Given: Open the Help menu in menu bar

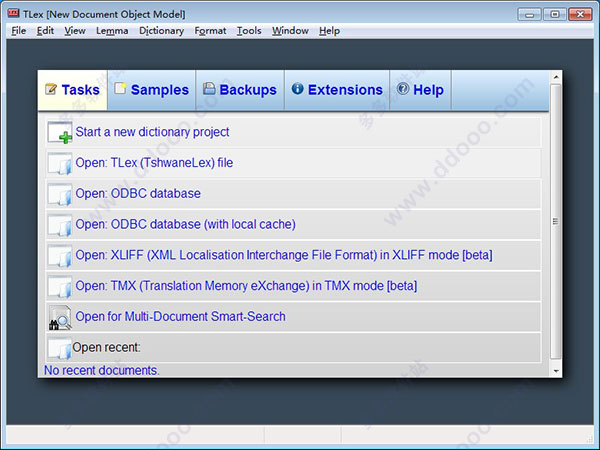Looking at the screenshot, I should pos(329,31).
